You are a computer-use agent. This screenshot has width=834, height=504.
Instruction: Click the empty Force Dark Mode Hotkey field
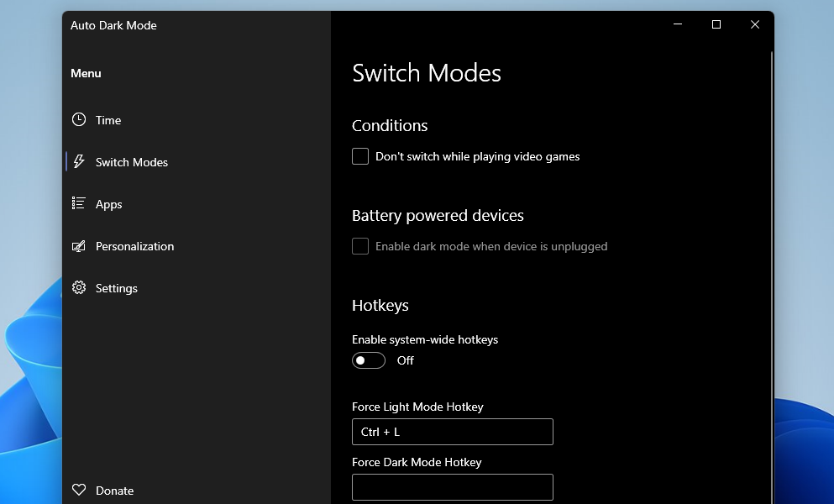click(452, 487)
